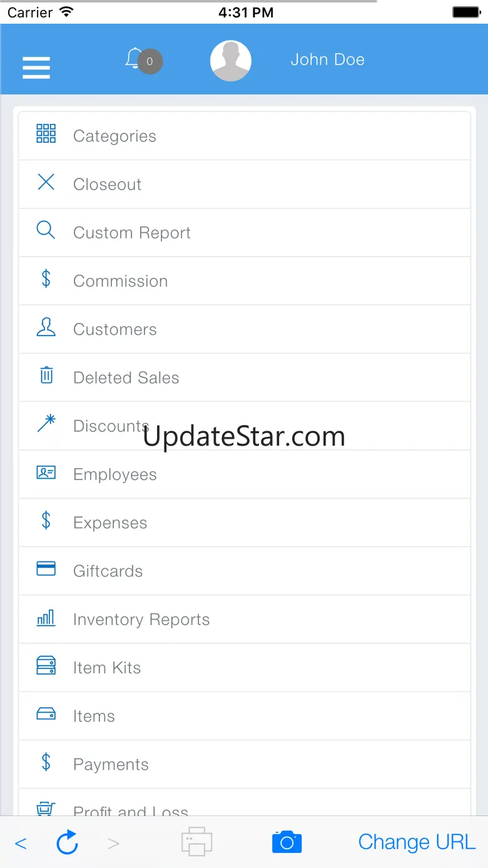This screenshot has width=488, height=868.
Task: Click the Deleted Sales trash icon
Action: pyautogui.click(x=46, y=375)
